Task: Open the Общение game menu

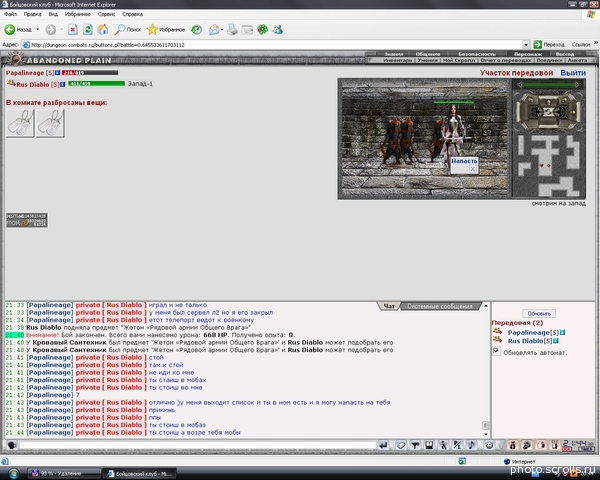Action: 428,54
